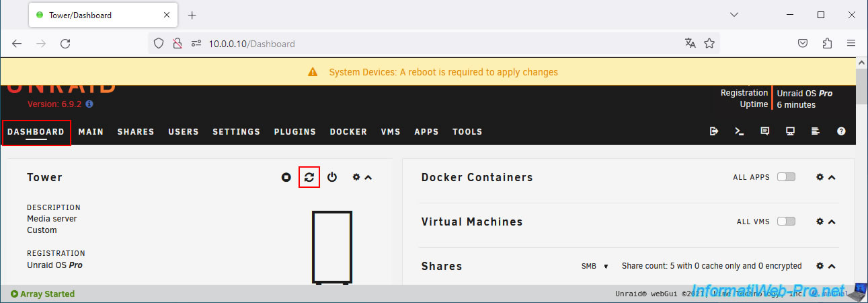
Task: Click the Reboot icon in Tower panel
Action: (x=309, y=177)
